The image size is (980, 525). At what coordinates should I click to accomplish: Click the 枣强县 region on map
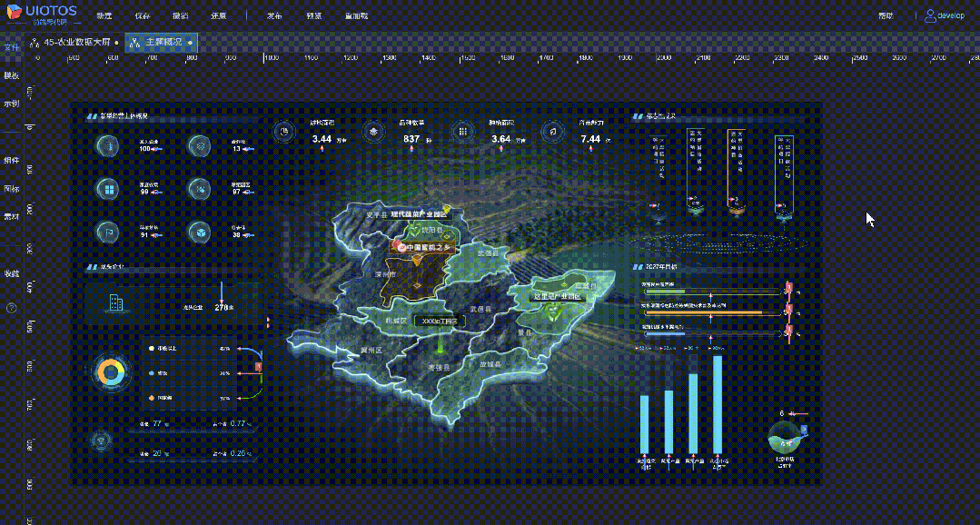439,367
